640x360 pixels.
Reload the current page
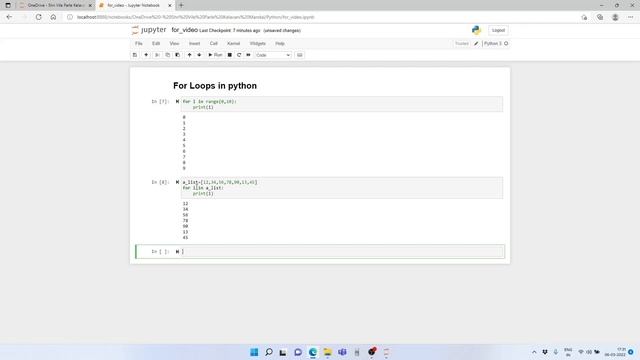38,17
